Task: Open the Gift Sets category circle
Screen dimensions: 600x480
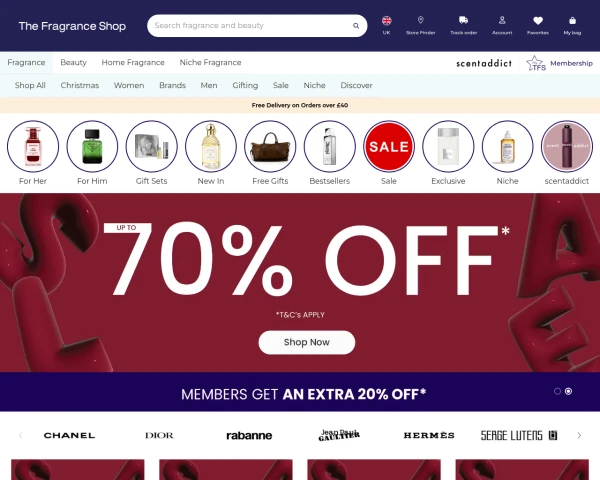Action: 152,146
